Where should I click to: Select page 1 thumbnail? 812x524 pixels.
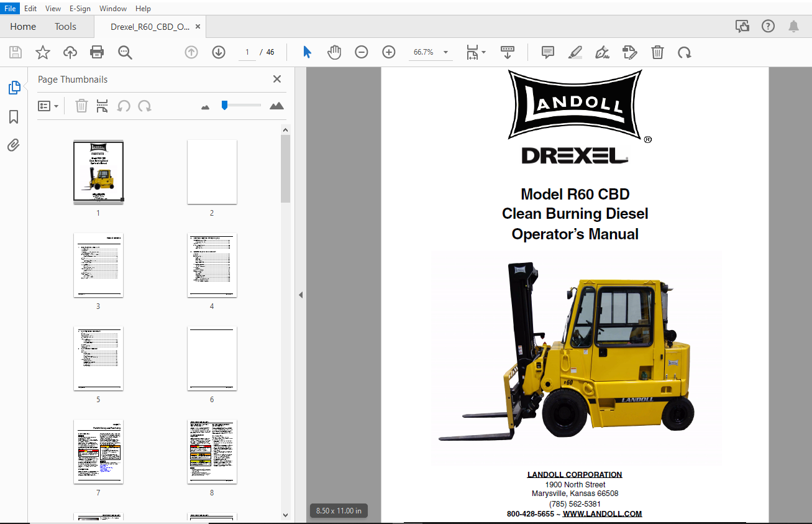point(98,172)
